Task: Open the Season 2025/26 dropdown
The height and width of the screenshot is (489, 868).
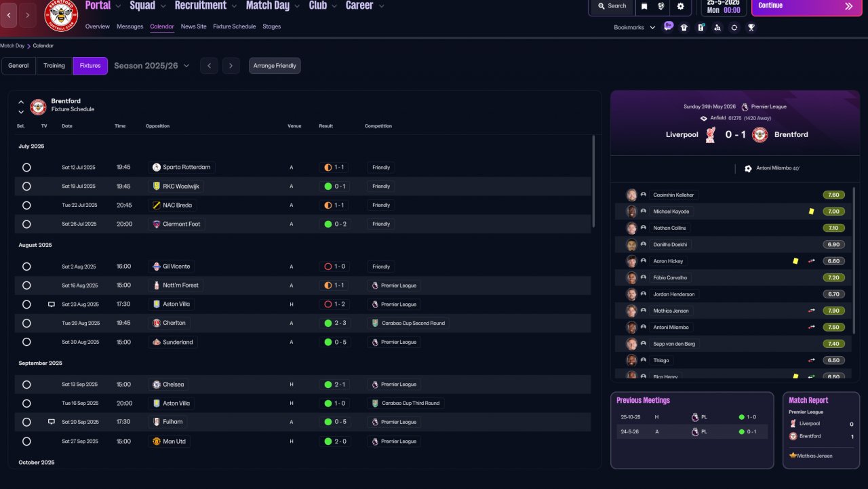Action: tap(152, 66)
